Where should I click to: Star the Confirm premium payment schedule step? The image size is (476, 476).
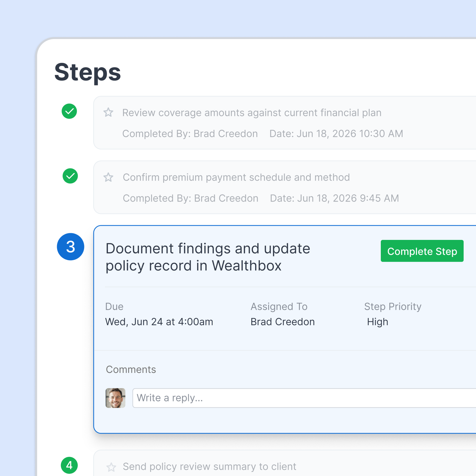108,177
